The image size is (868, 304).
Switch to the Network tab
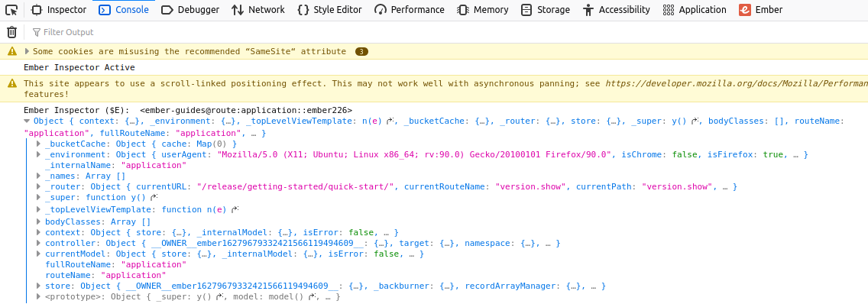pos(258,9)
